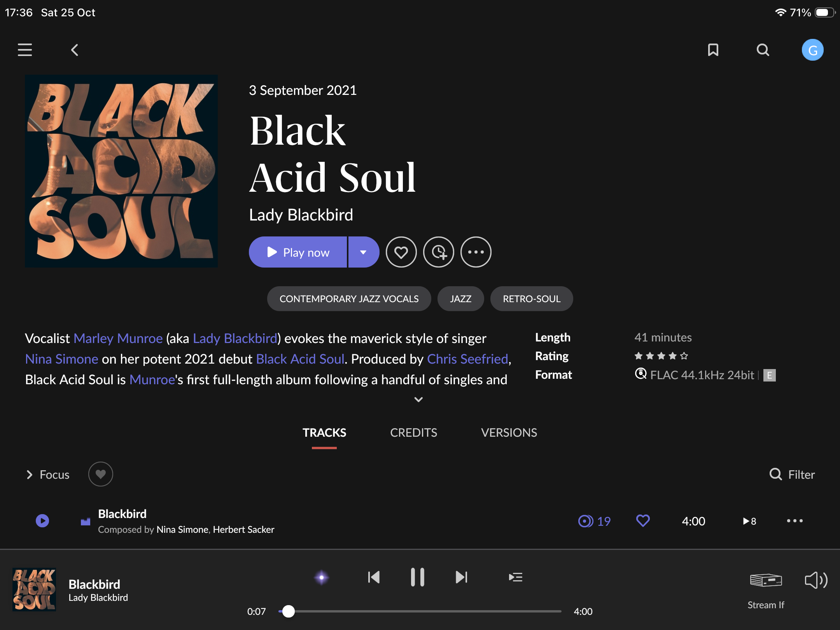Screen dimensions: 840x630
Task: View 19 other performances of Blackbird
Action: point(594,521)
